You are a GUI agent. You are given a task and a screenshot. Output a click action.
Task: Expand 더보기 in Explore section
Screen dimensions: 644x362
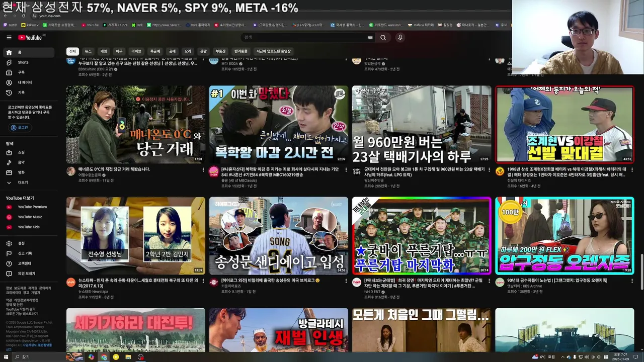pos(29,183)
